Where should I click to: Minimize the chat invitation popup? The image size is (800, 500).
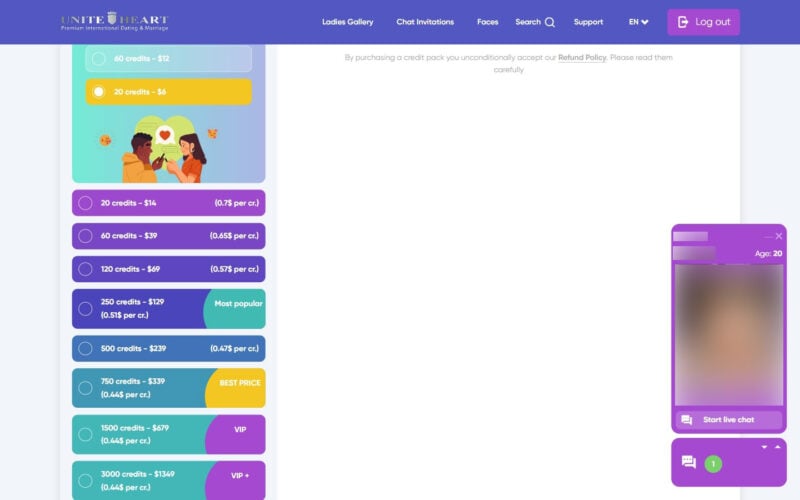[x=768, y=237]
